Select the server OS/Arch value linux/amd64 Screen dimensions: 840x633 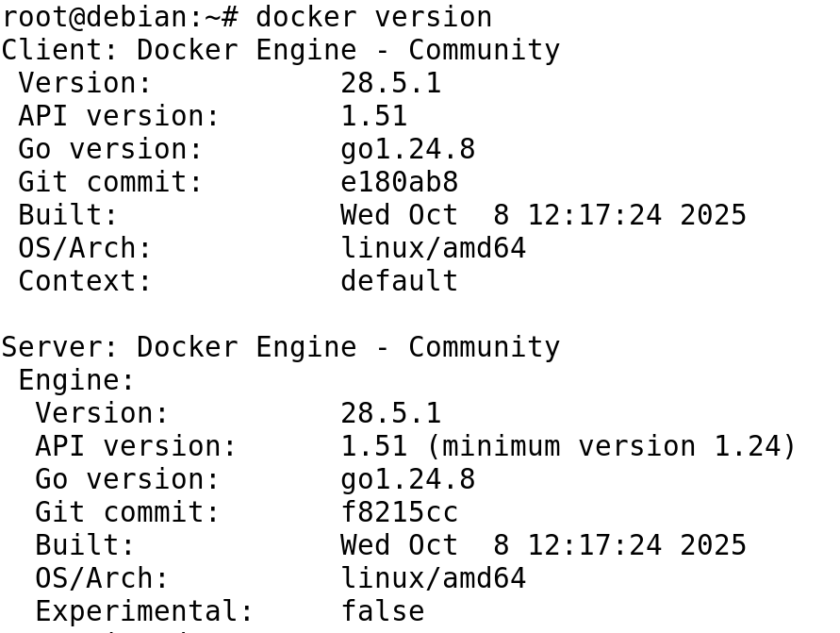(433, 578)
